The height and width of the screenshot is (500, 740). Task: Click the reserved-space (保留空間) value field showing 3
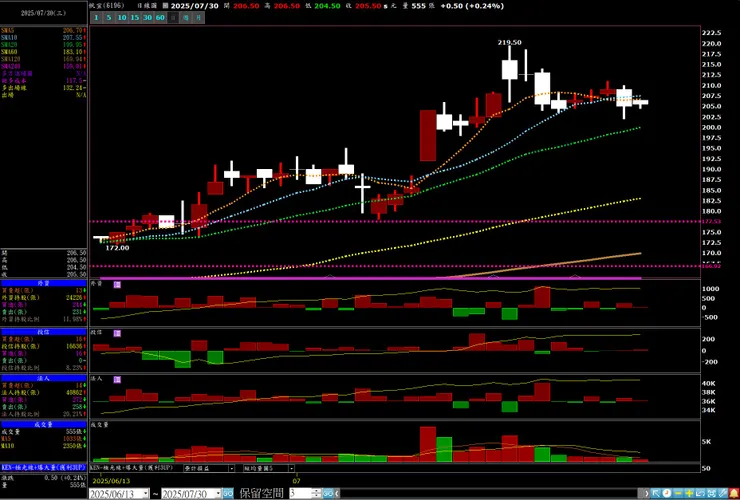click(x=300, y=494)
